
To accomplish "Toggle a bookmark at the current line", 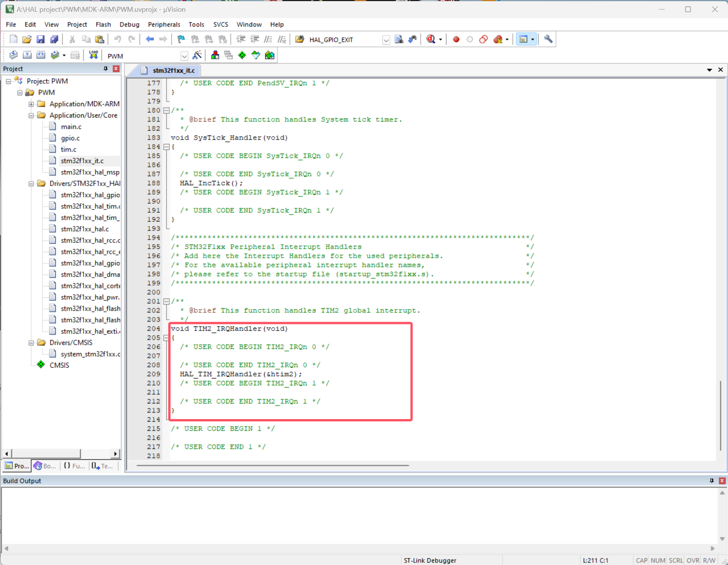I will click(x=180, y=39).
